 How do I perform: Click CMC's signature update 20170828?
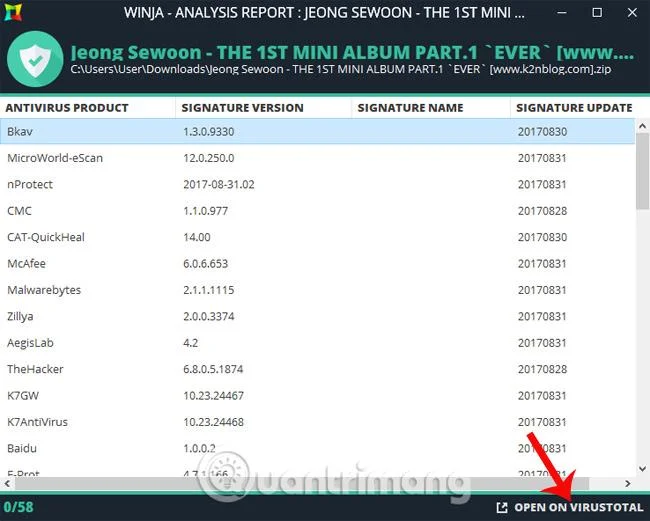click(x=542, y=211)
